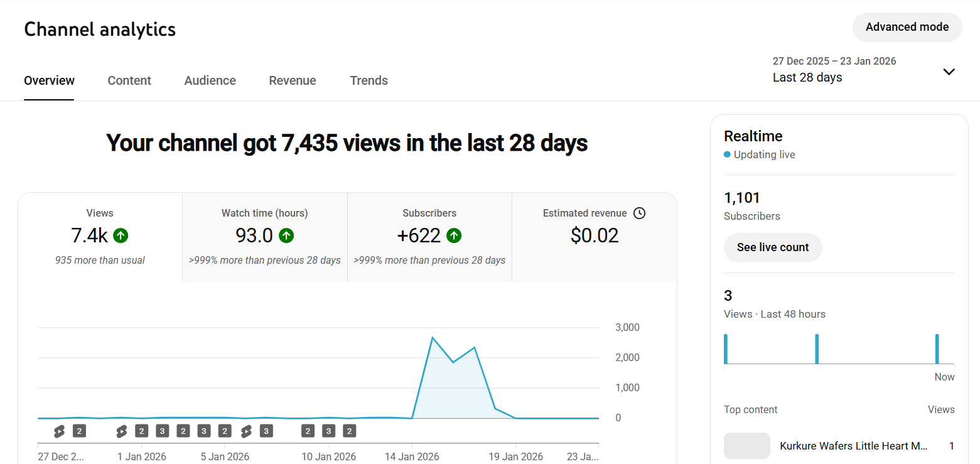Screen dimensions: 980x464
Task: Select the Views metric card
Action: point(100,237)
